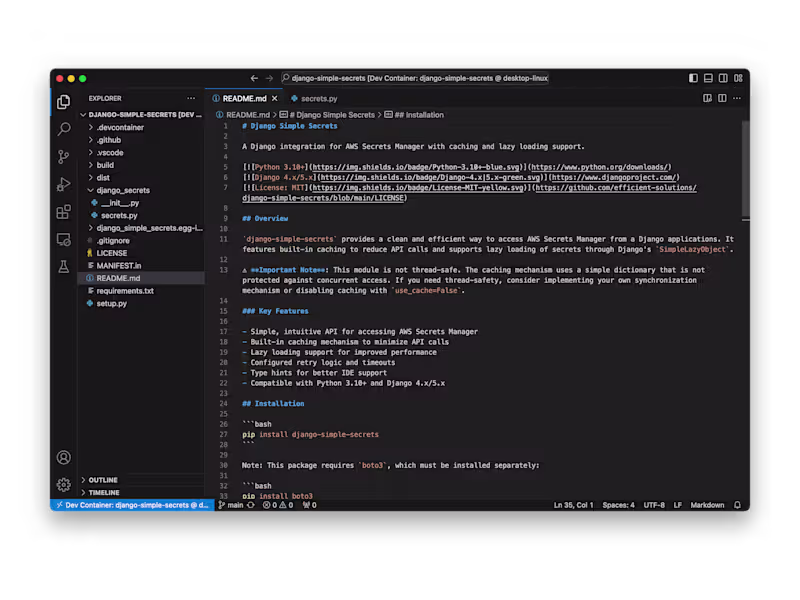Open the Dev Container remote indicator

132,505
